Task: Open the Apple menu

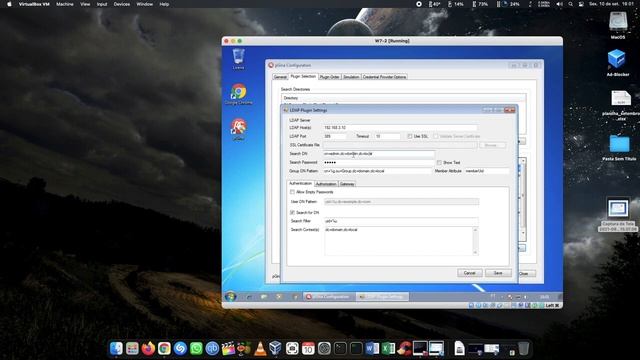Action: (9, 4)
